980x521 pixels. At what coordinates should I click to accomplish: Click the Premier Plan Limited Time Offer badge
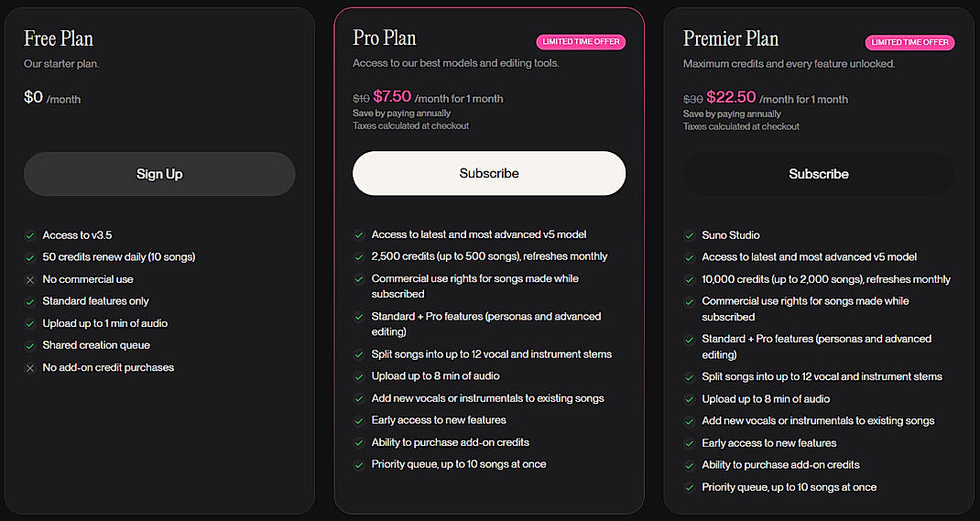click(x=909, y=42)
